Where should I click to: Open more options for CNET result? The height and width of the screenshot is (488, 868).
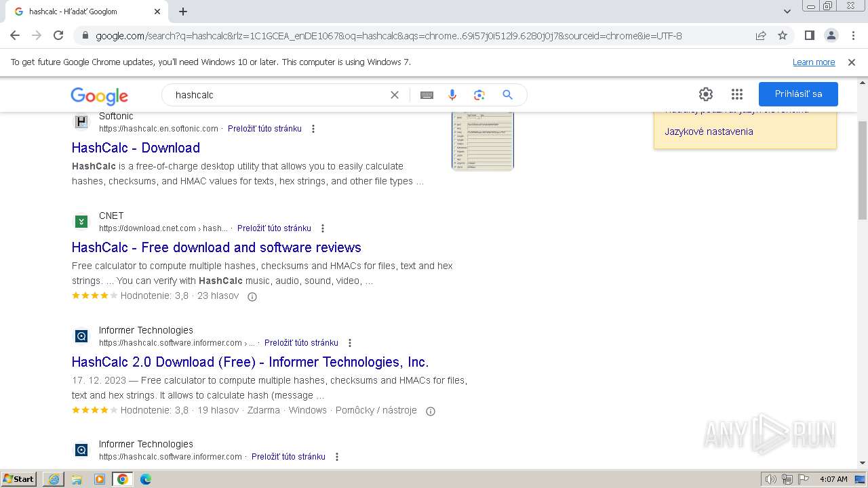pyautogui.click(x=323, y=228)
